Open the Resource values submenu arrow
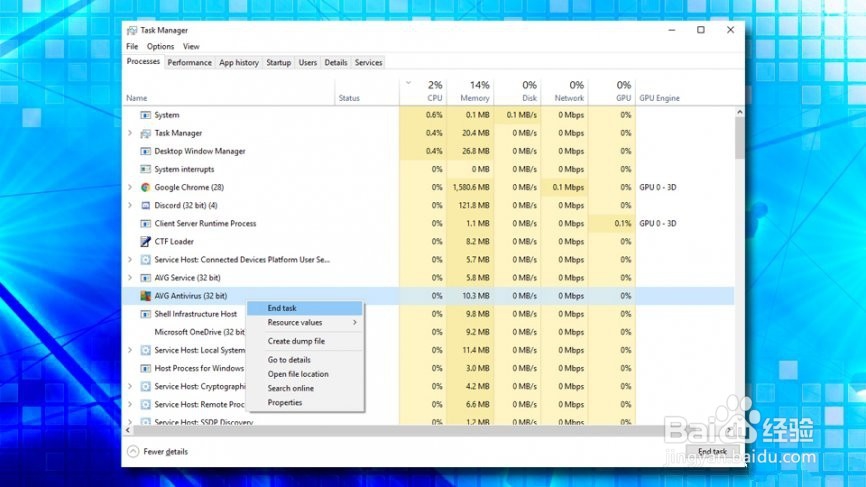This screenshot has height=487, width=866. (355, 322)
